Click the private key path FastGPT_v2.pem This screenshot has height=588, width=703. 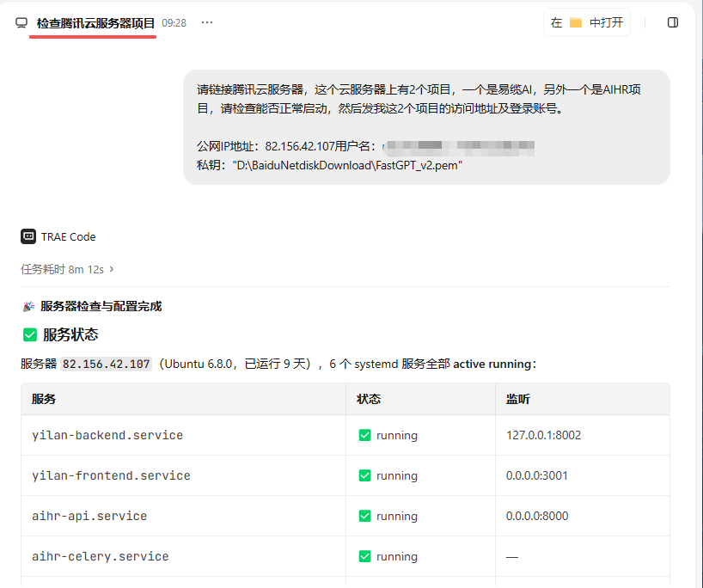point(347,166)
